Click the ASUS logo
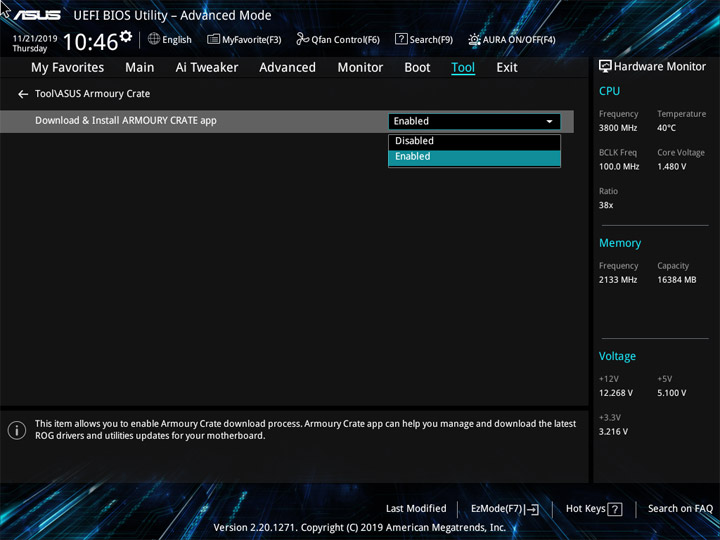Viewport: 720px width, 540px height. coord(37,15)
